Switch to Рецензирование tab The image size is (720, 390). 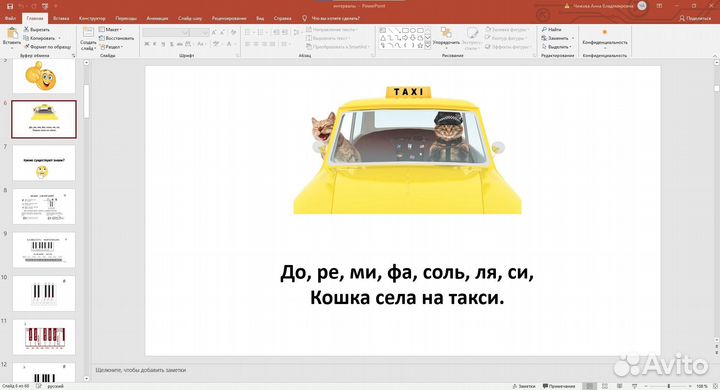click(229, 18)
